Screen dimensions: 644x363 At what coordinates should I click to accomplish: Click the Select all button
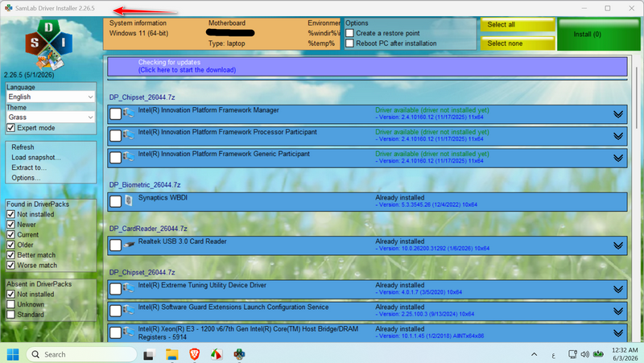(x=518, y=25)
